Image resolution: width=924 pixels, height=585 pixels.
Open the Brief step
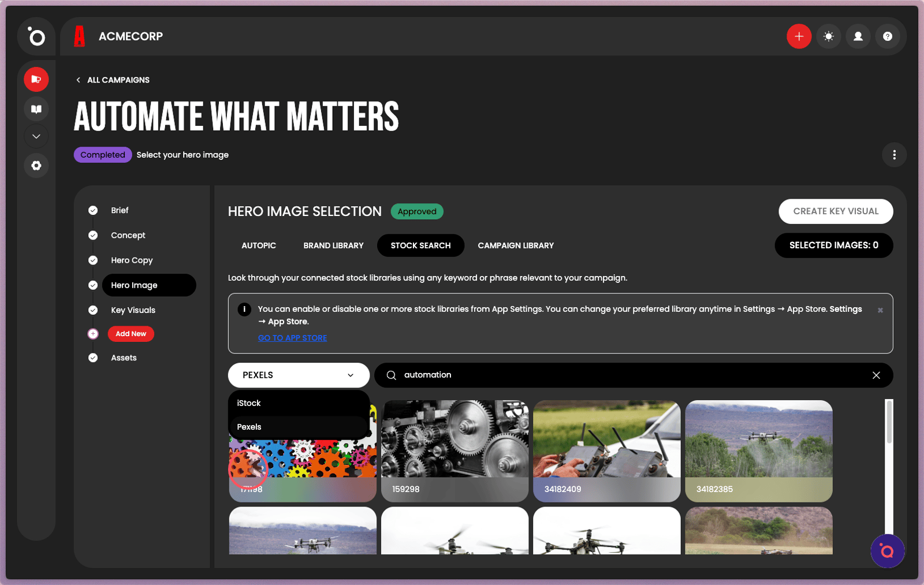(120, 210)
